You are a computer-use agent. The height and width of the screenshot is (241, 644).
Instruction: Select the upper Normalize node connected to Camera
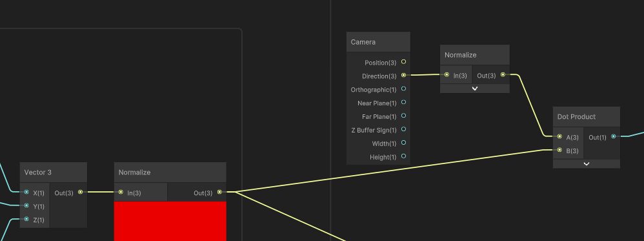460,55
